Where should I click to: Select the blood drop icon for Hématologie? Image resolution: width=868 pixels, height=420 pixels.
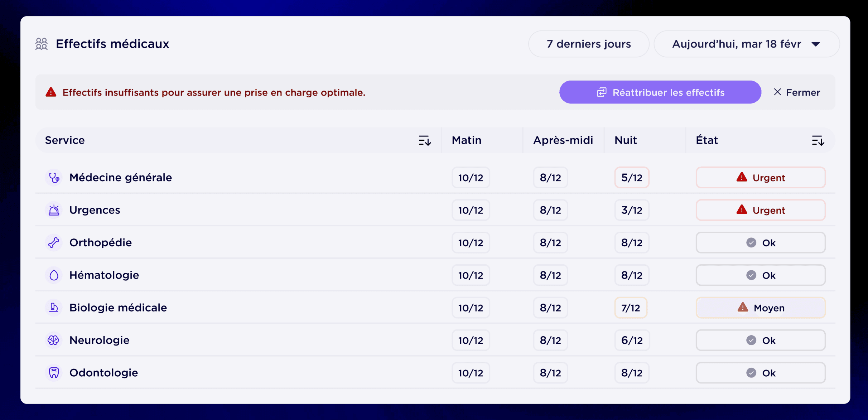[x=54, y=275]
